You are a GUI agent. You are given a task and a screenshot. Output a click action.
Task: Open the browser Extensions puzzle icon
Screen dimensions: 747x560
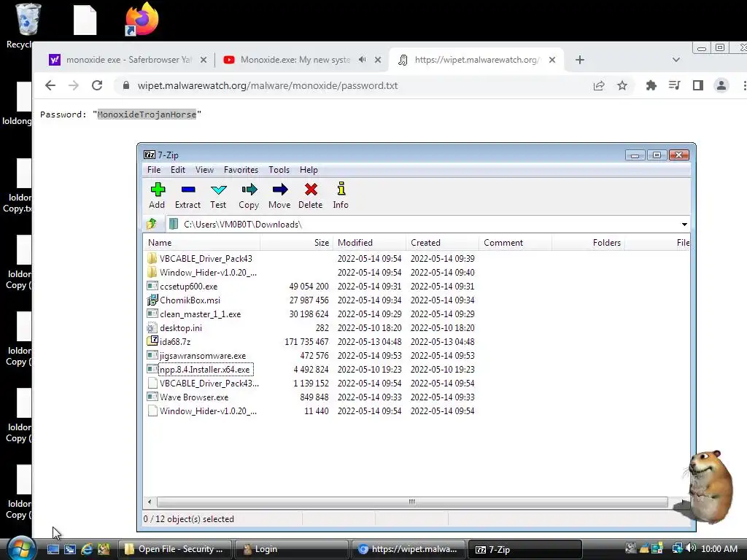pos(651,86)
